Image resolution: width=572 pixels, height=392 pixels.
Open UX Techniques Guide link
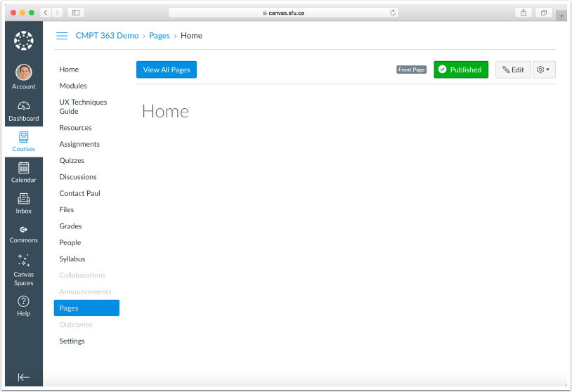[83, 107]
